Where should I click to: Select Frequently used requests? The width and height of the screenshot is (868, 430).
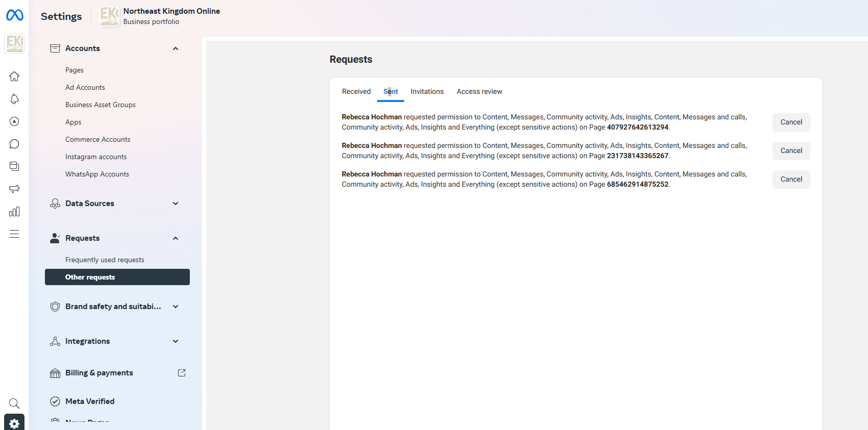[x=105, y=260]
